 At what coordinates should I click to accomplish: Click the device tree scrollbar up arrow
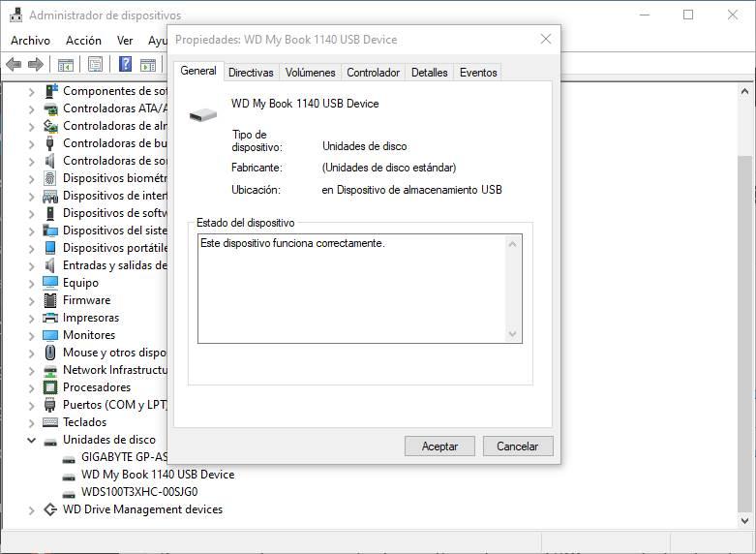click(x=745, y=91)
